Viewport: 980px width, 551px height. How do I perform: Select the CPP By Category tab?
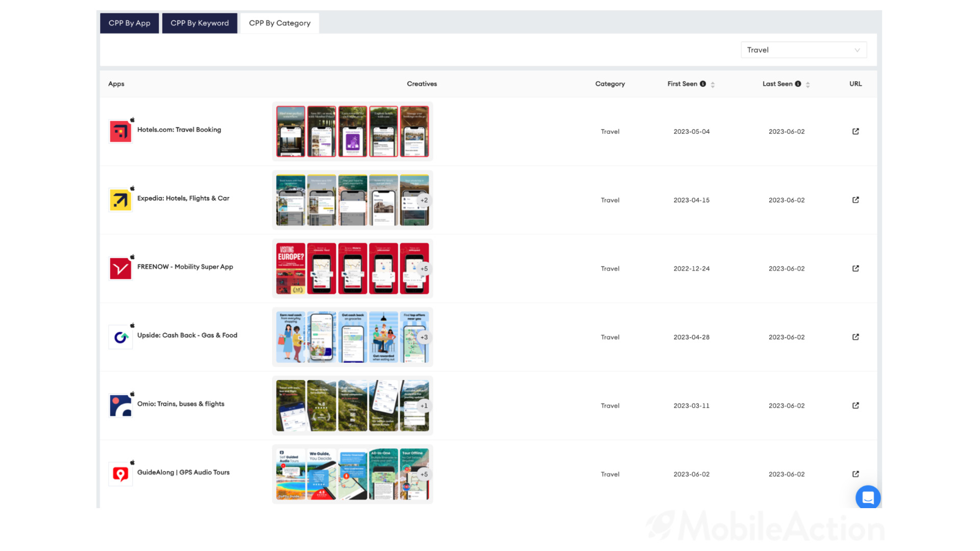point(280,23)
